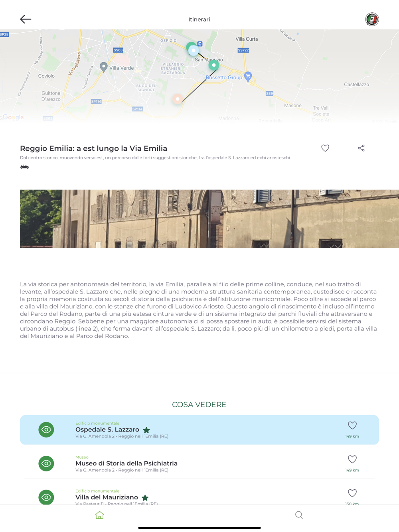Click the Villa Verde map pin

pyautogui.click(x=103, y=67)
